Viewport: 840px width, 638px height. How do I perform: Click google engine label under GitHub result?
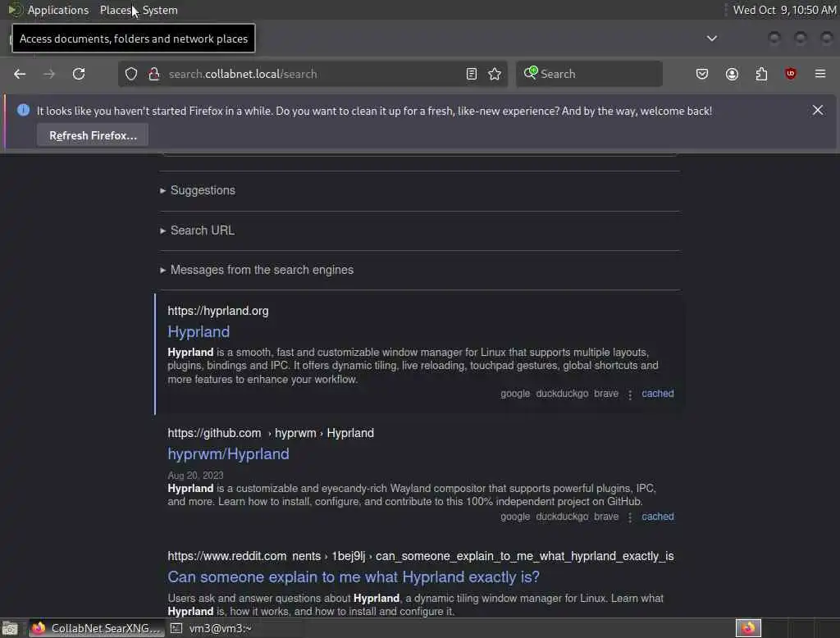point(515,517)
